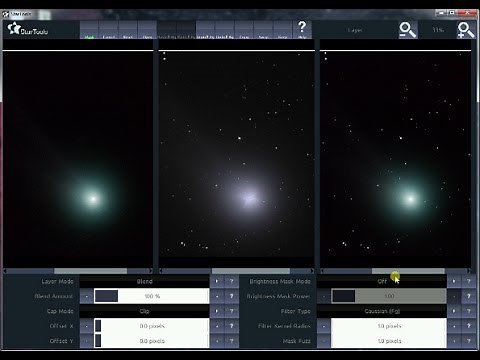This screenshot has width=480, height=360.
Task: Cycle Cap Mode with its arrow button
Action: pos(217,311)
